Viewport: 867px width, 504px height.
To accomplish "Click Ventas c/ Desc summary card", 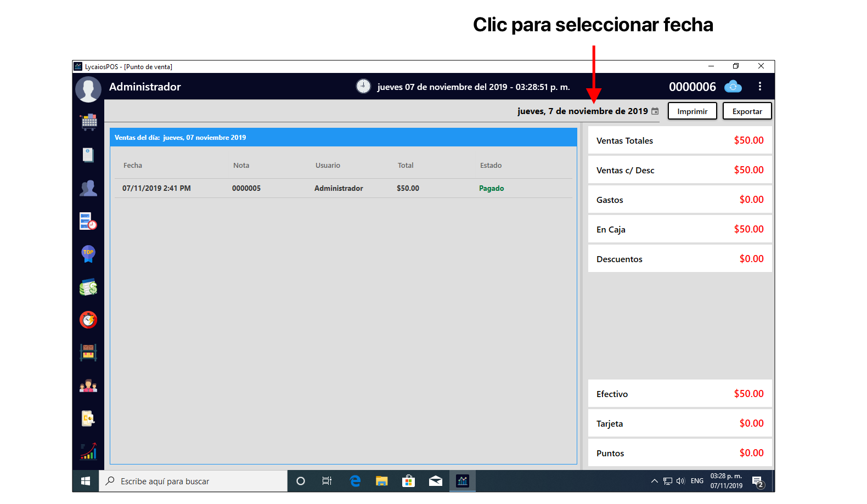I will coord(680,170).
